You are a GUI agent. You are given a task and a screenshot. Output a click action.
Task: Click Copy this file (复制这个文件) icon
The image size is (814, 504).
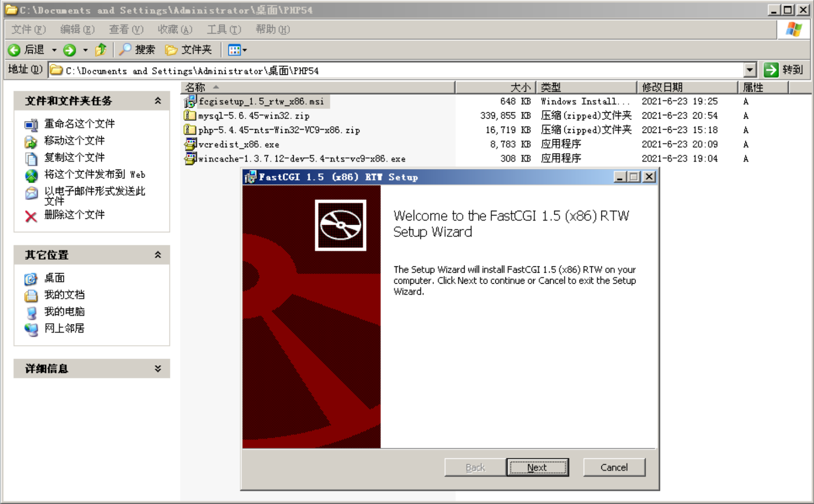click(x=31, y=158)
